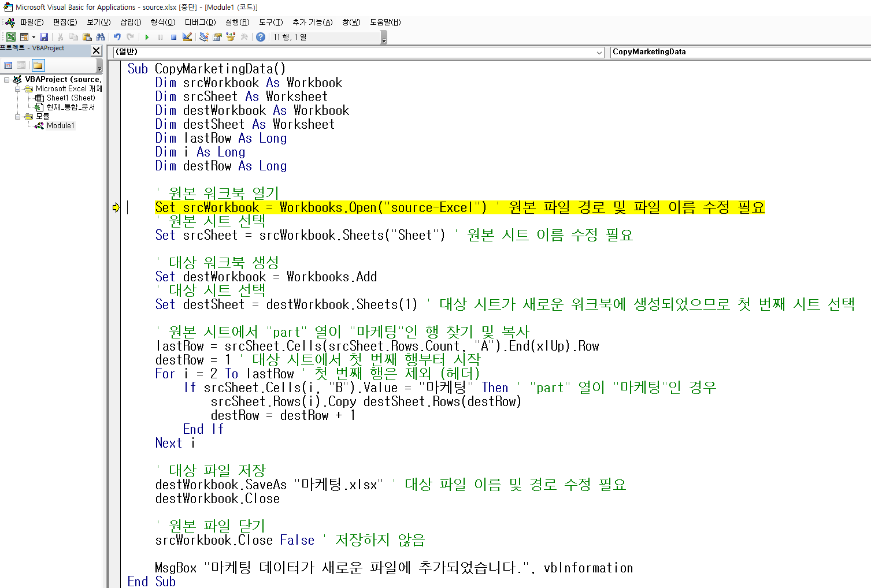
Task: Click the destWorkbook.SaveAs line
Action: tap(391, 485)
